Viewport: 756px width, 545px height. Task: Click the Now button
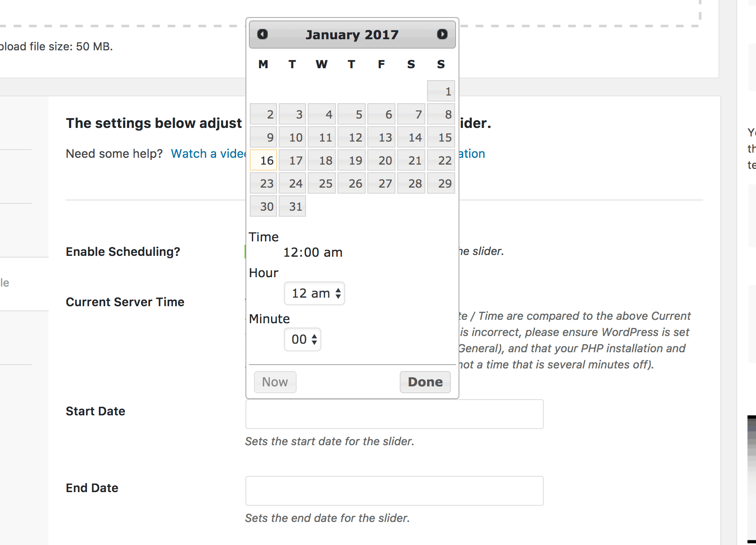pyautogui.click(x=275, y=382)
